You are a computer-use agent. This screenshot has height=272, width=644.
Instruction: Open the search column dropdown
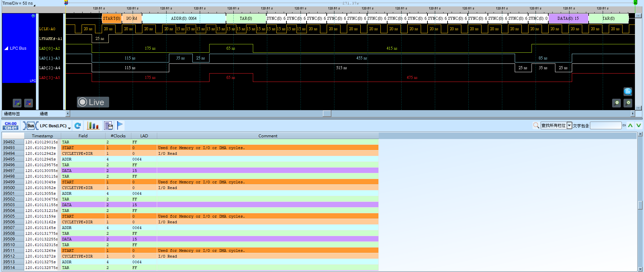(569, 126)
